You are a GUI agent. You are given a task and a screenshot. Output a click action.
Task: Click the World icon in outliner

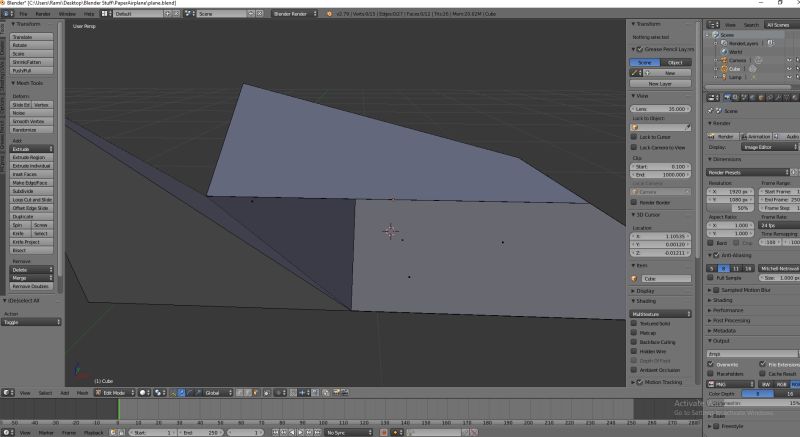tap(724, 52)
